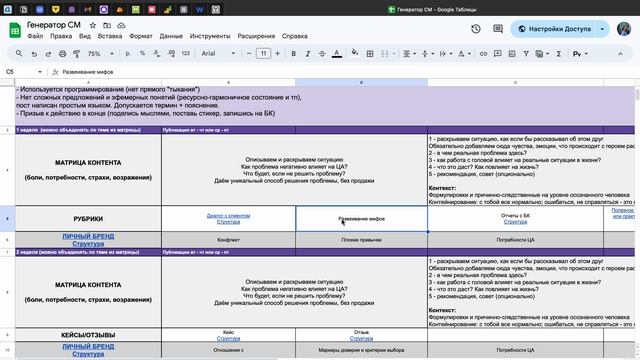The width and height of the screenshot is (640, 360).
Task: Apply percent number format
Action: coord(142,53)
